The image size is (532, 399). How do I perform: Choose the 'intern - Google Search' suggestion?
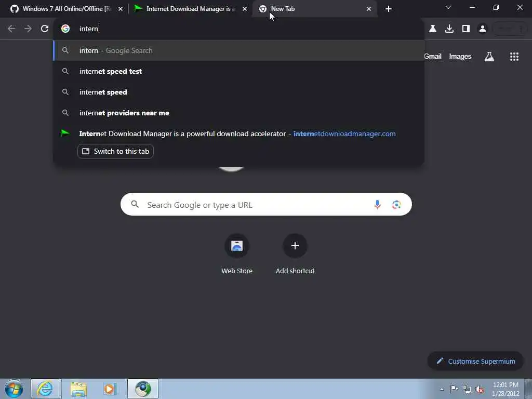(239, 50)
